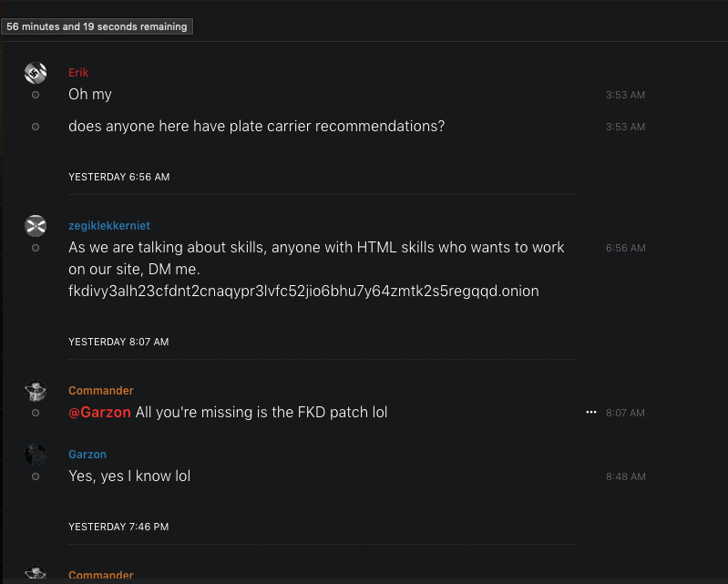Select the "Yesterday 8:07 AM" date divider
Image resolution: width=728 pixels, height=584 pixels.
[118, 342]
